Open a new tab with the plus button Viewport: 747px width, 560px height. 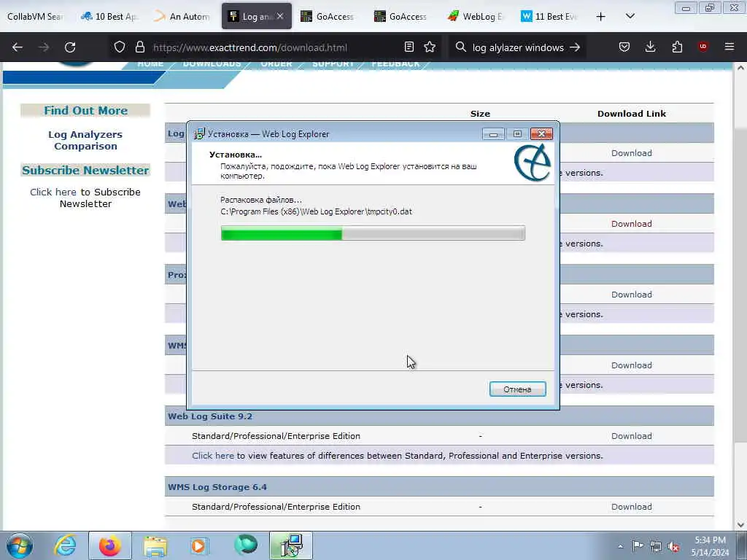coord(601,17)
